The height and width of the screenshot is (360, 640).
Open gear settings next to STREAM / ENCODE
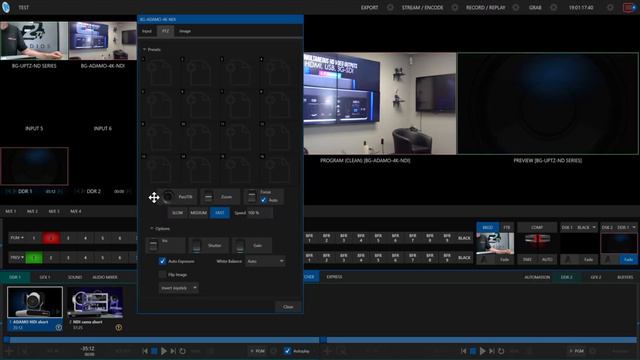pos(455,7)
